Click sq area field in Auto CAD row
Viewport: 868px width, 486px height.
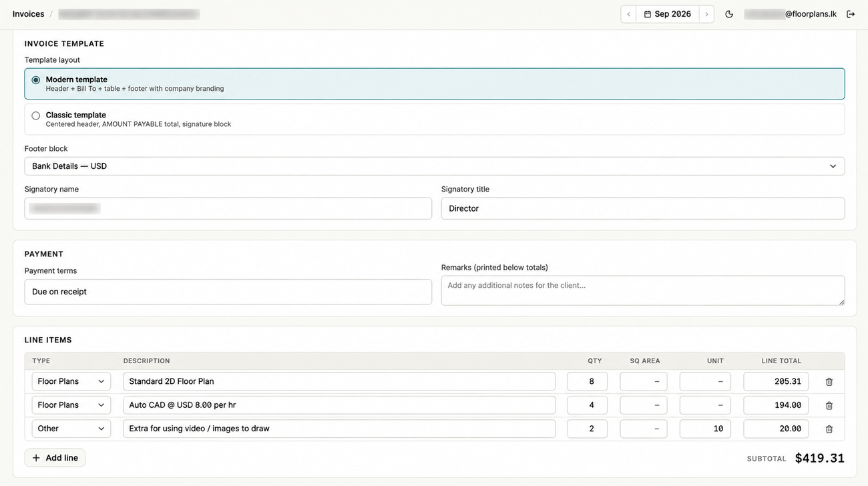click(x=644, y=405)
